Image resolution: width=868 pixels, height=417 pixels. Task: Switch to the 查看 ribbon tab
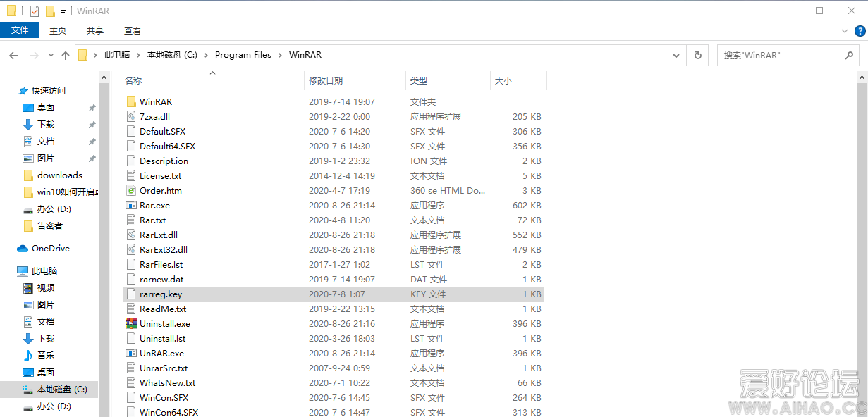(x=133, y=30)
